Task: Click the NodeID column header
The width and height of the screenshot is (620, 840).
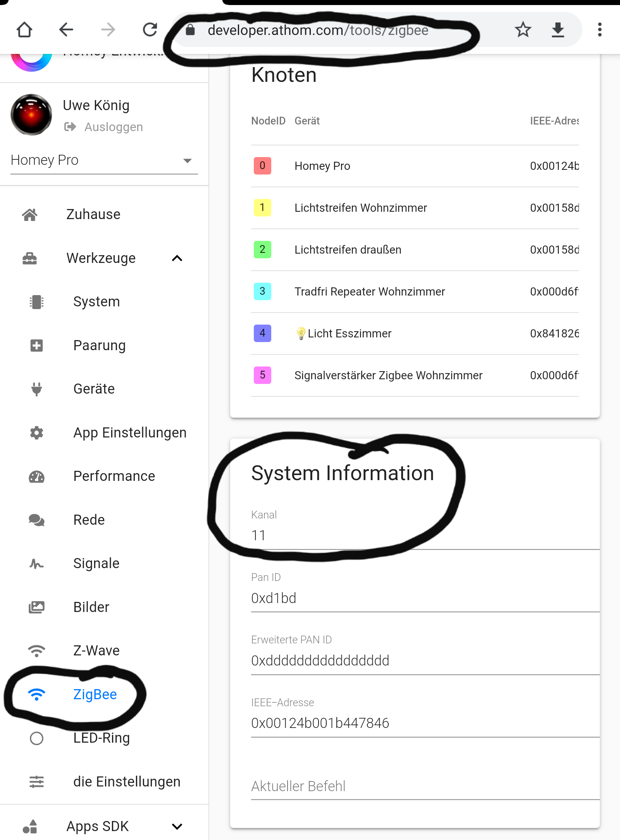Action: pyautogui.click(x=268, y=121)
